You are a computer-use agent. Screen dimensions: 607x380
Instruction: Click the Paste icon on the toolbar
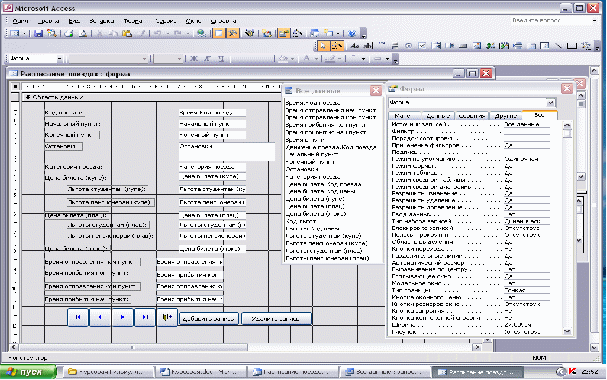click(x=127, y=33)
